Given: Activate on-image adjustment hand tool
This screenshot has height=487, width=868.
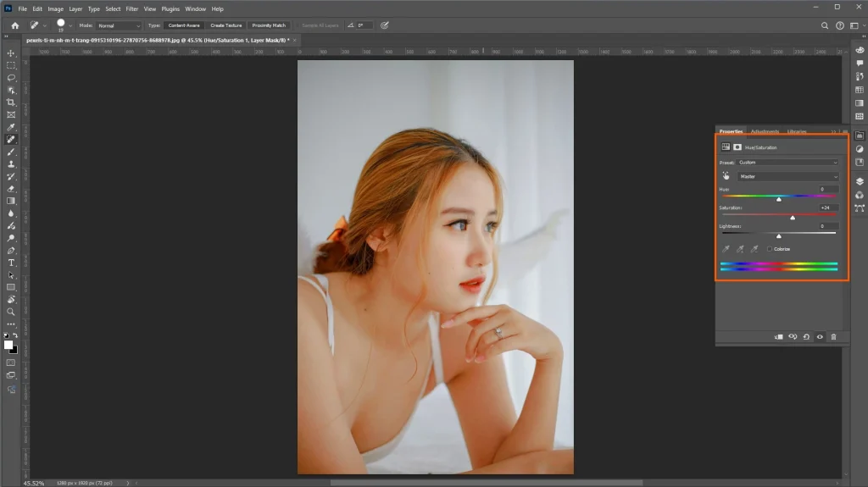Looking at the screenshot, I should [726, 176].
